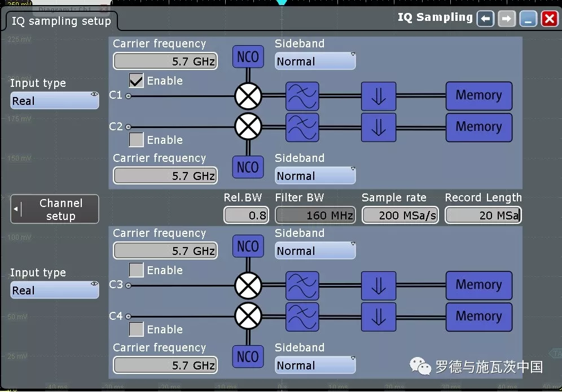Go back using the left arrow button
562x392 pixels.
coord(485,19)
